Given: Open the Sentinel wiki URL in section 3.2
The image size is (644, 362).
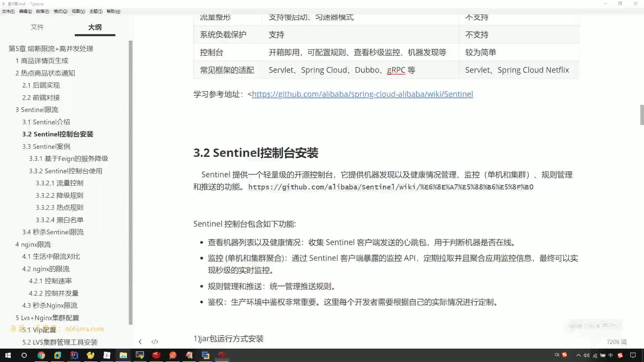Looking at the screenshot, I should 391,187.
